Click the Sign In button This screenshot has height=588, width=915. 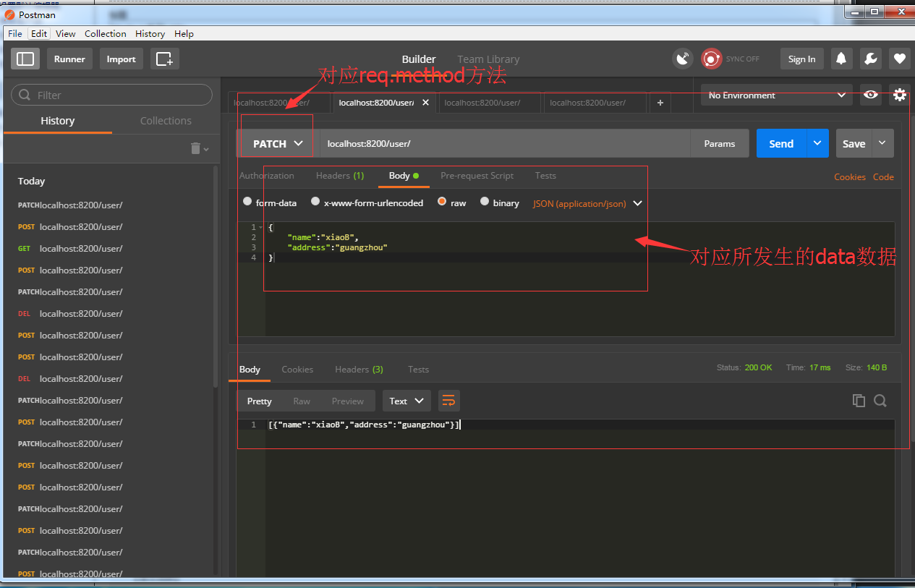tap(801, 59)
